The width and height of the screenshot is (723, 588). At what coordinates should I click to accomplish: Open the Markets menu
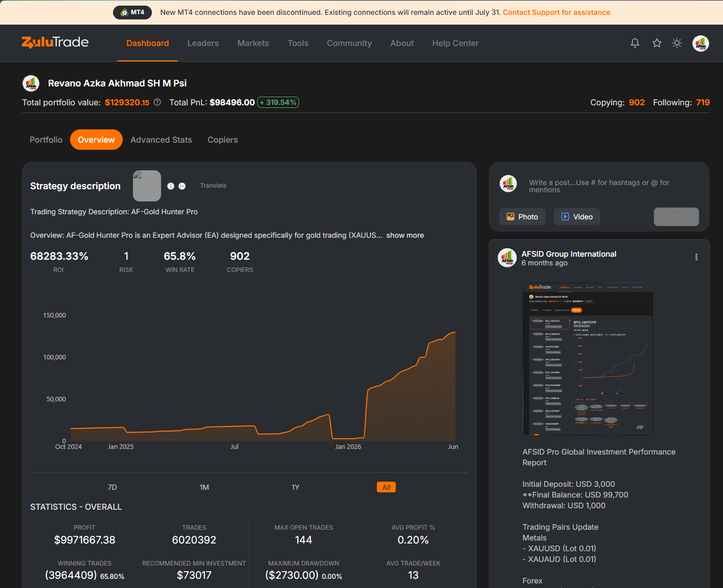point(253,43)
